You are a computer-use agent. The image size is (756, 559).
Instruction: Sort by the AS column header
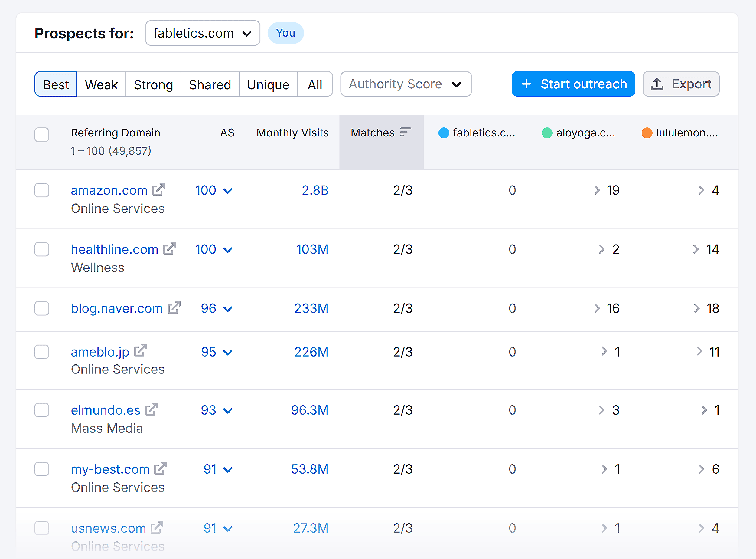(227, 133)
